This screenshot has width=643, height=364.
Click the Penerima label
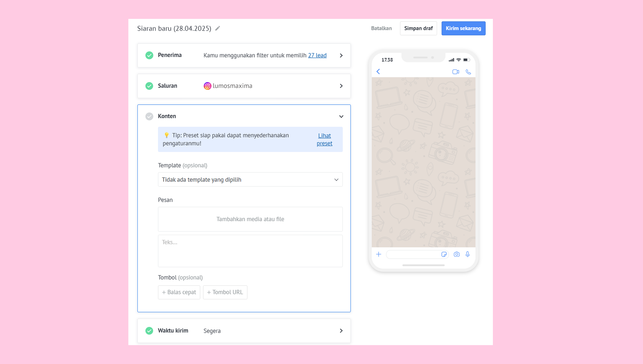[x=170, y=55]
